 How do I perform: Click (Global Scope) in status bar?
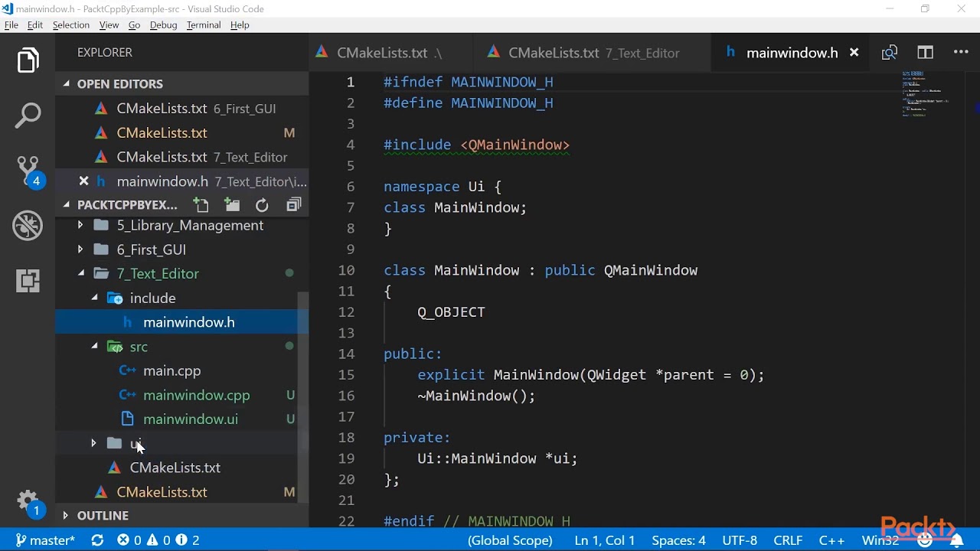[510, 540]
